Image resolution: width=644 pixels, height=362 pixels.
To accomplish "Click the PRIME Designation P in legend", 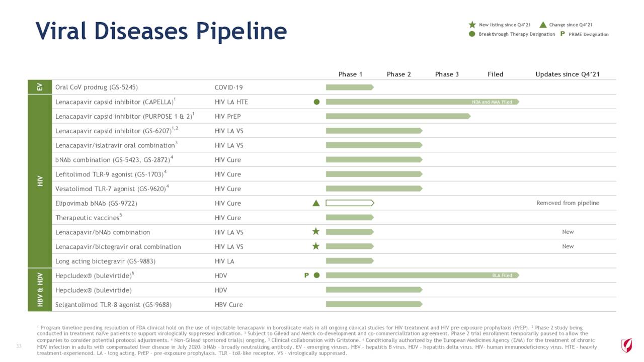I will [x=562, y=34].
